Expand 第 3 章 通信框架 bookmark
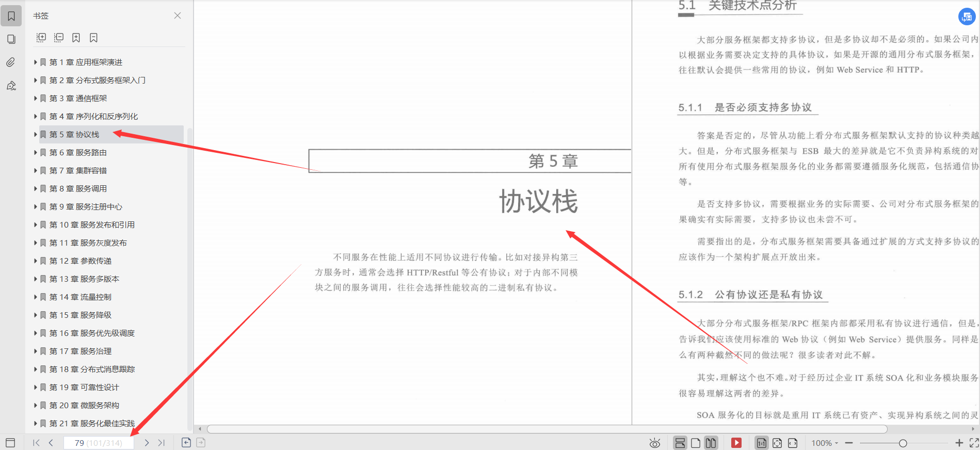980x450 pixels. [x=36, y=98]
